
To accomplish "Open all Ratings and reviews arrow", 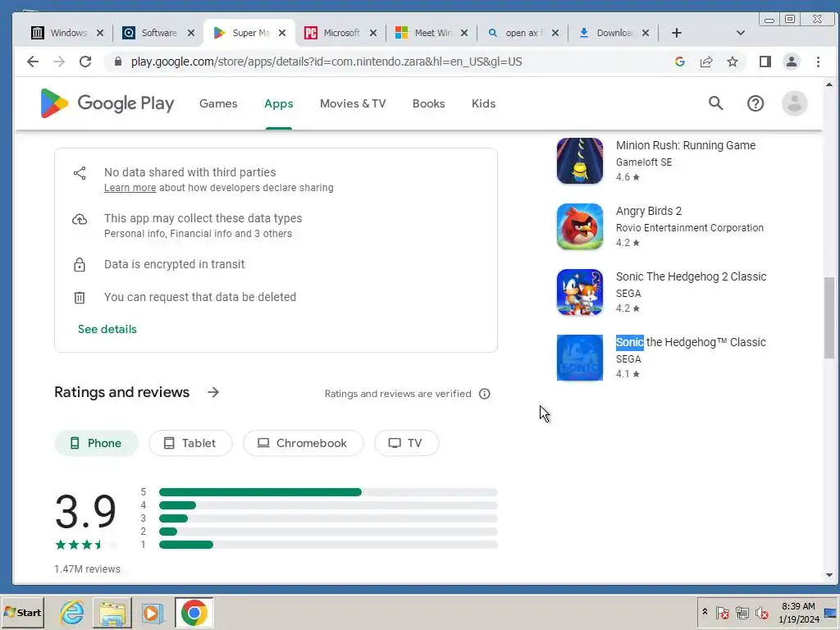I will tap(213, 392).
